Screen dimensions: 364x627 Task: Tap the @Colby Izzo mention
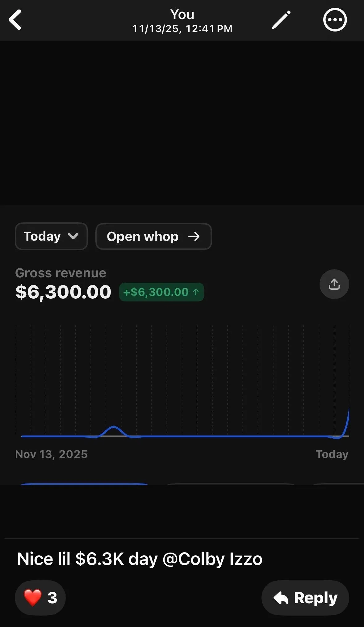(x=212, y=559)
